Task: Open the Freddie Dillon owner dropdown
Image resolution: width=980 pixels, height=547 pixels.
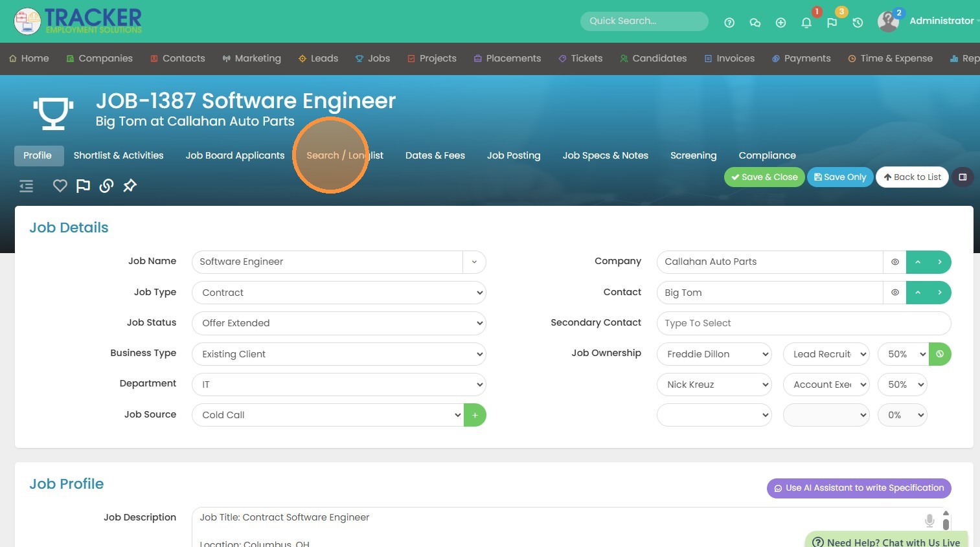Action: tap(714, 354)
